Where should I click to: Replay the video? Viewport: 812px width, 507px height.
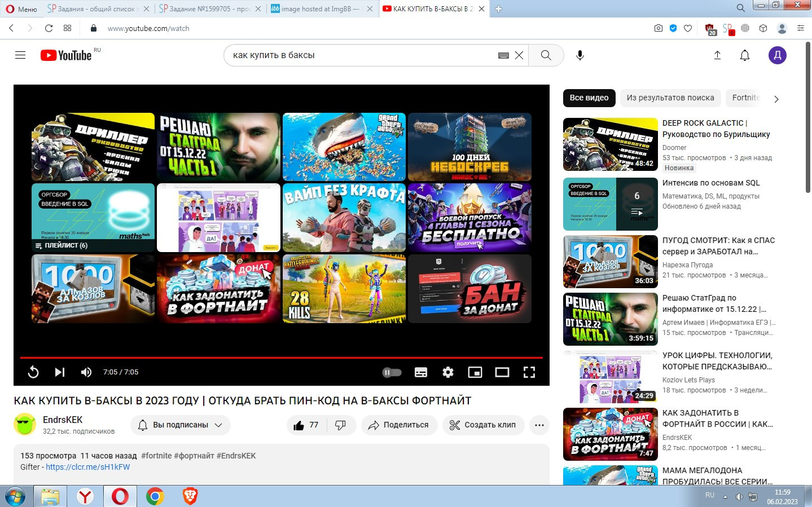click(33, 372)
